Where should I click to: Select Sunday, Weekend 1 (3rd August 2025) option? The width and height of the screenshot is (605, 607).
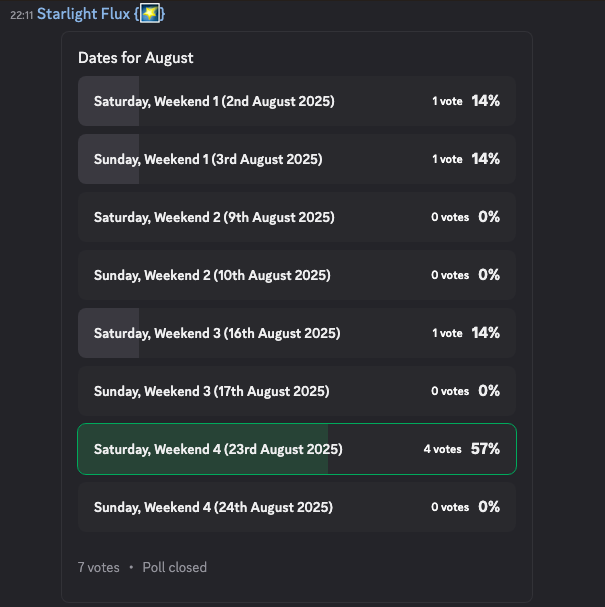coord(297,159)
